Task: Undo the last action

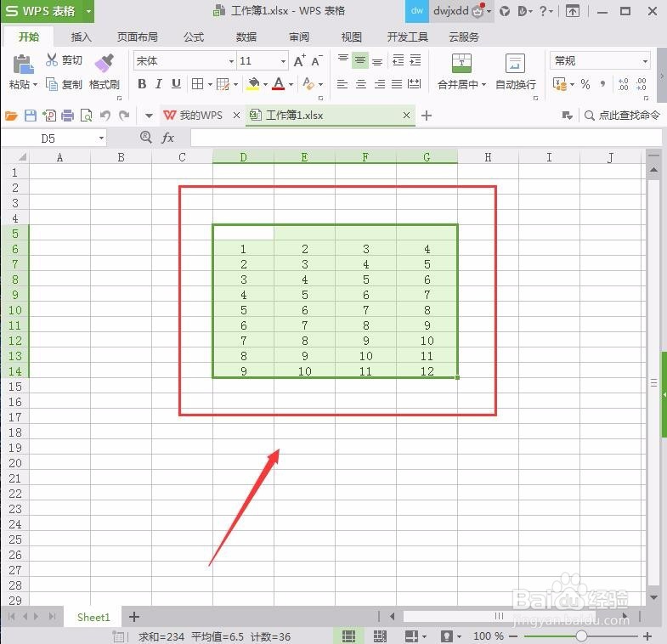Action: coord(105,116)
